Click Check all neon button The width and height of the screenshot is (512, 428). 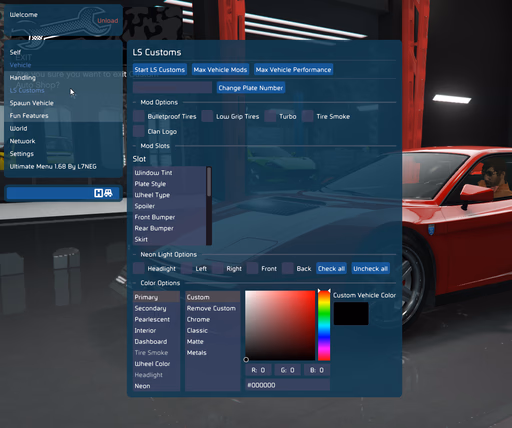click(x=331, y=268)
